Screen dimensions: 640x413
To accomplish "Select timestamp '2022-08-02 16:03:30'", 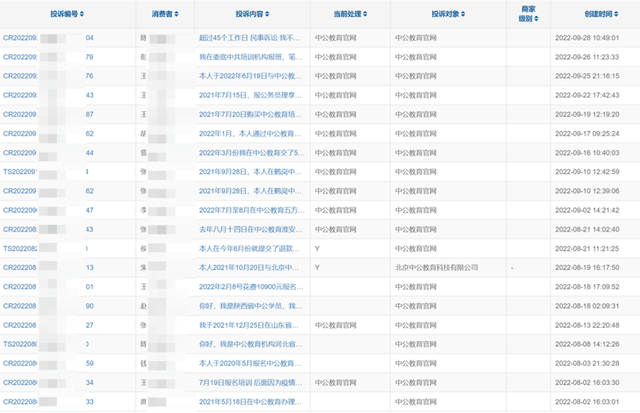I will (587, 382).
